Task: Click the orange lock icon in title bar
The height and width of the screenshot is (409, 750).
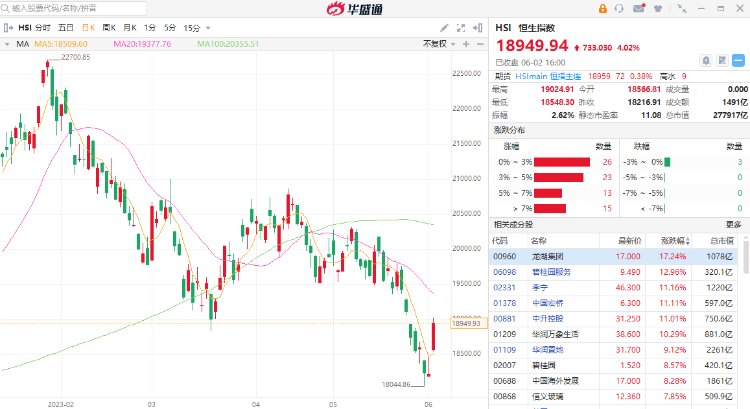Action: tap(603, 9)
